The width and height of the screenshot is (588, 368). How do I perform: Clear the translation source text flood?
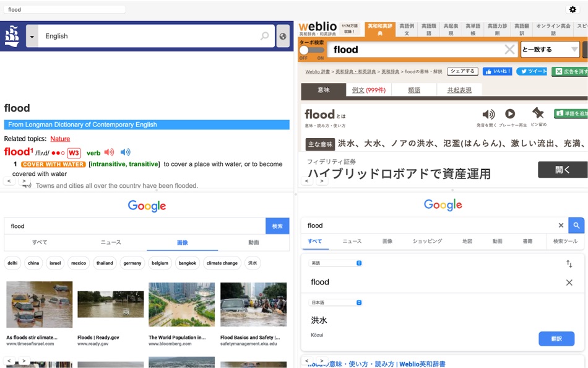click(x=569, y=283)
